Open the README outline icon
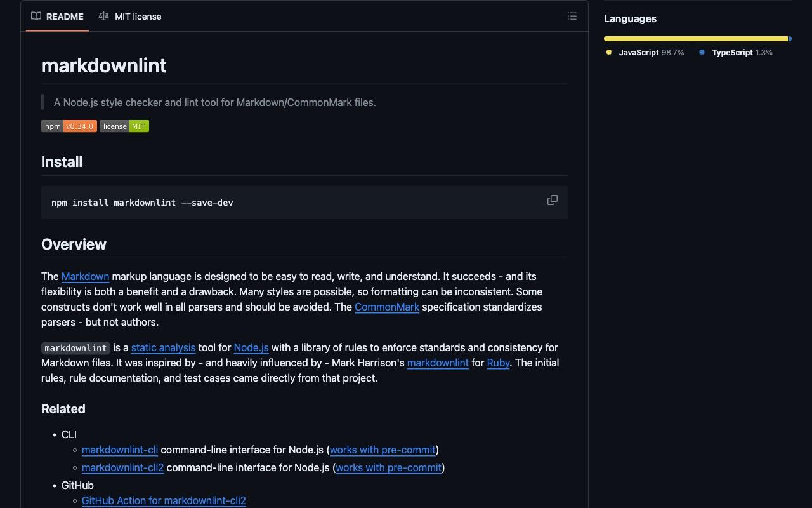Viewport: 812px width, 508px height. pos(572,17)
